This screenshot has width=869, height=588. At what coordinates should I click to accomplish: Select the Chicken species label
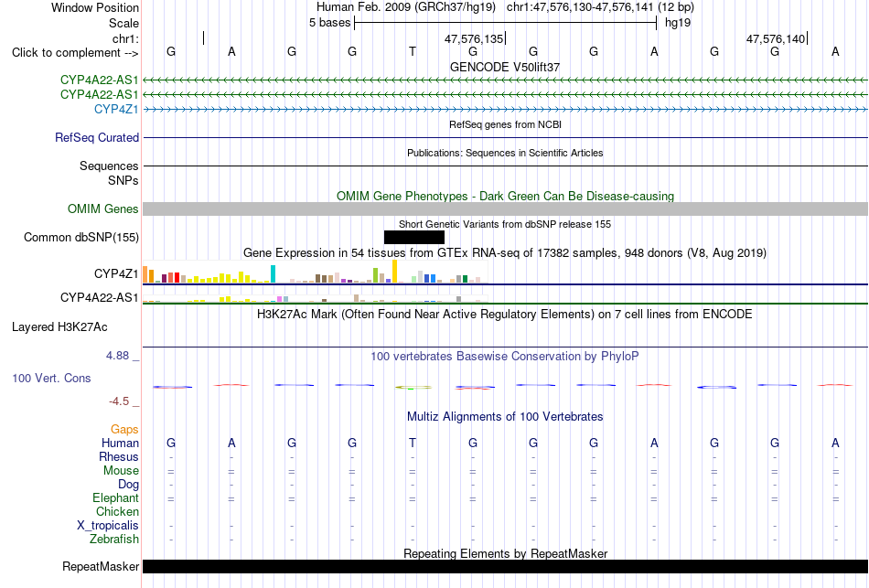(117, 511)
